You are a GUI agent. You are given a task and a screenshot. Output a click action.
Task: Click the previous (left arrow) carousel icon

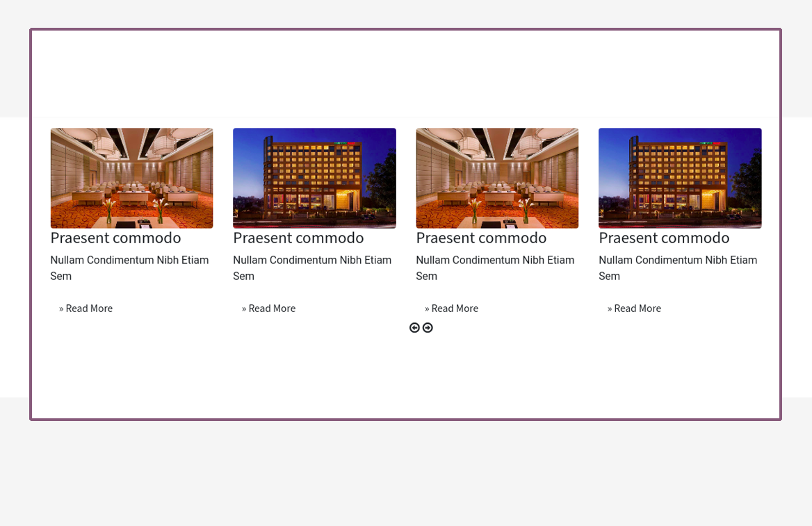click(414, 328)
